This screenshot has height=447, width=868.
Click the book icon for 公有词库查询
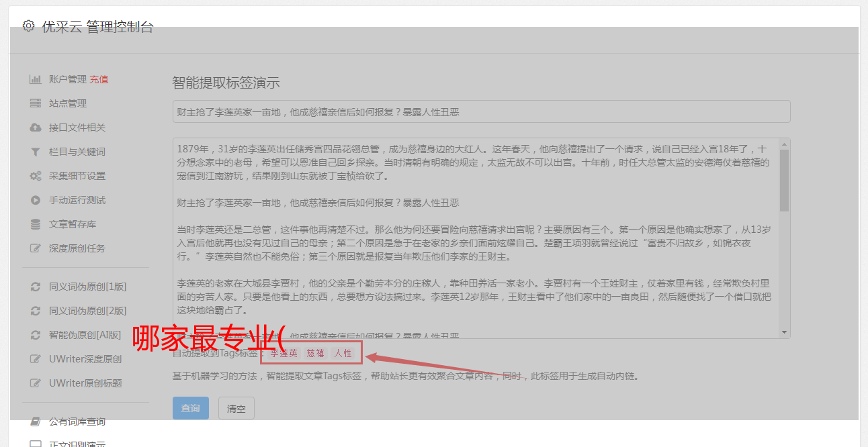[36, 421]
